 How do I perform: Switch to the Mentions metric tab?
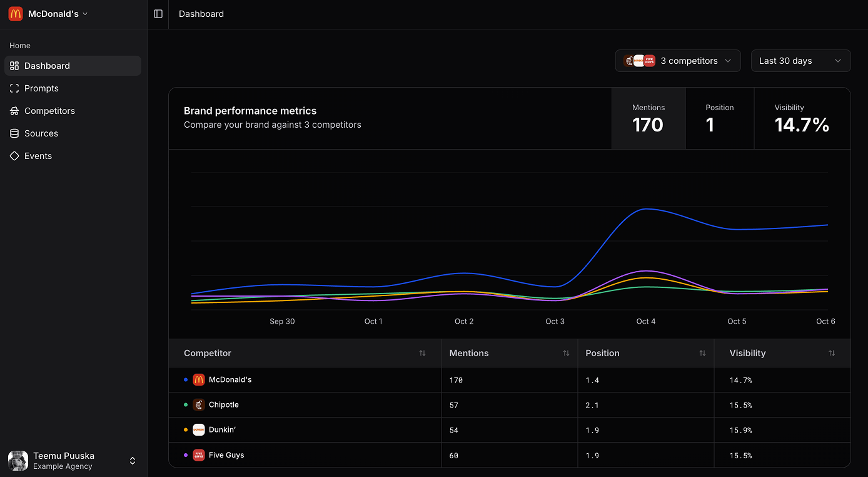648,118
